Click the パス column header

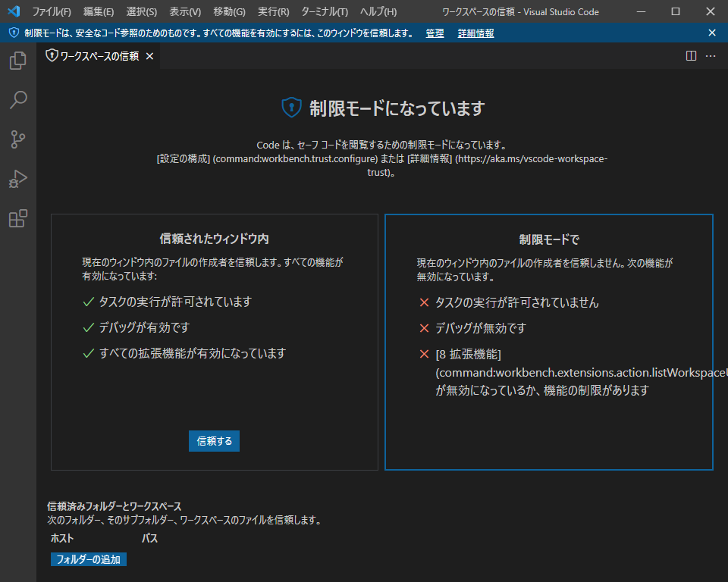click(x=149, y=538)
